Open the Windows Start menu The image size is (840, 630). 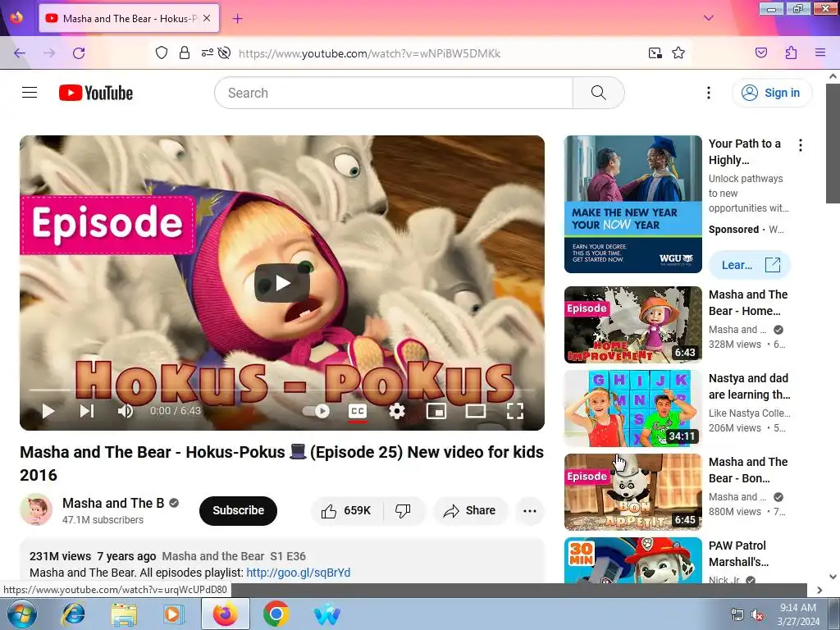pos(21,614)
